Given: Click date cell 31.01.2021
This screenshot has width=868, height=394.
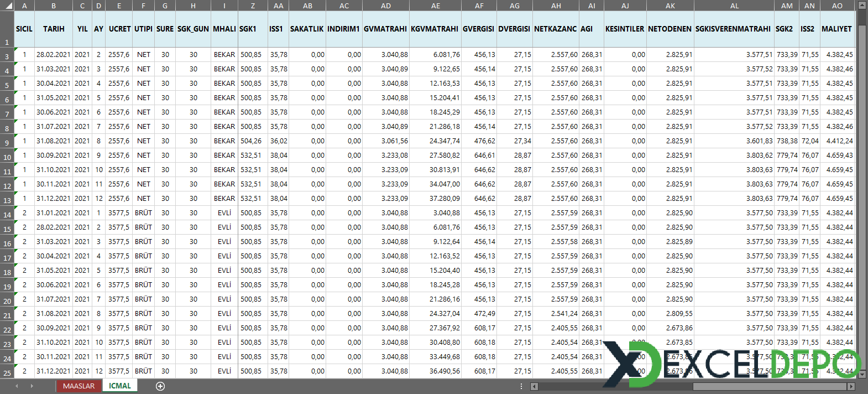Looking at the screenshot, I should click(54, 213).
